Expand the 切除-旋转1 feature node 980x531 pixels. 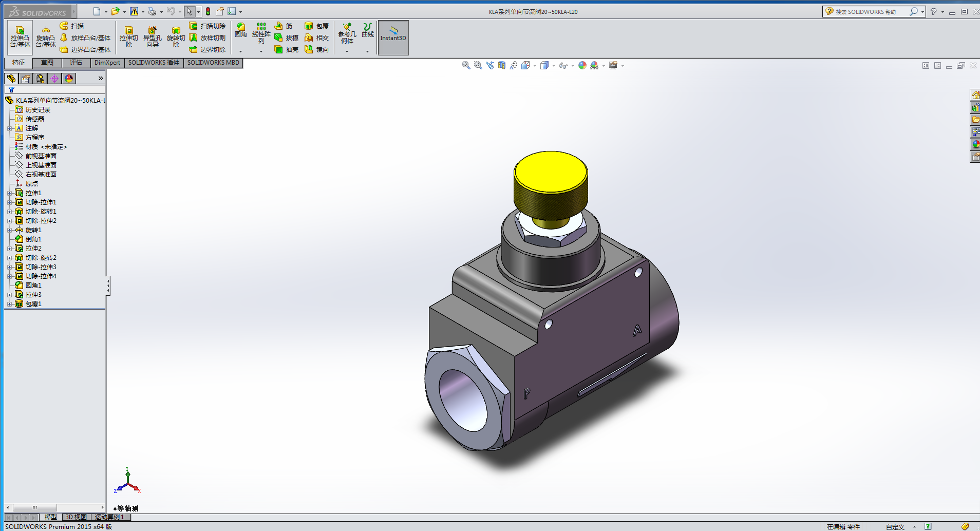[x=9, y=212]
